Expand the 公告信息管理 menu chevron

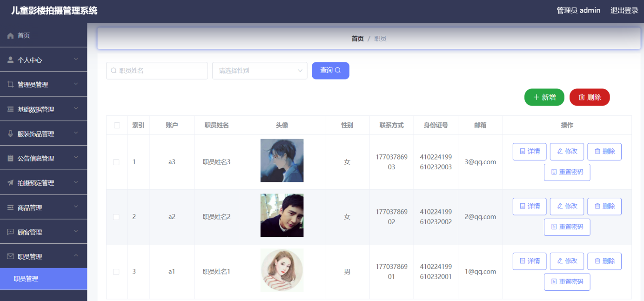point(76,158)
